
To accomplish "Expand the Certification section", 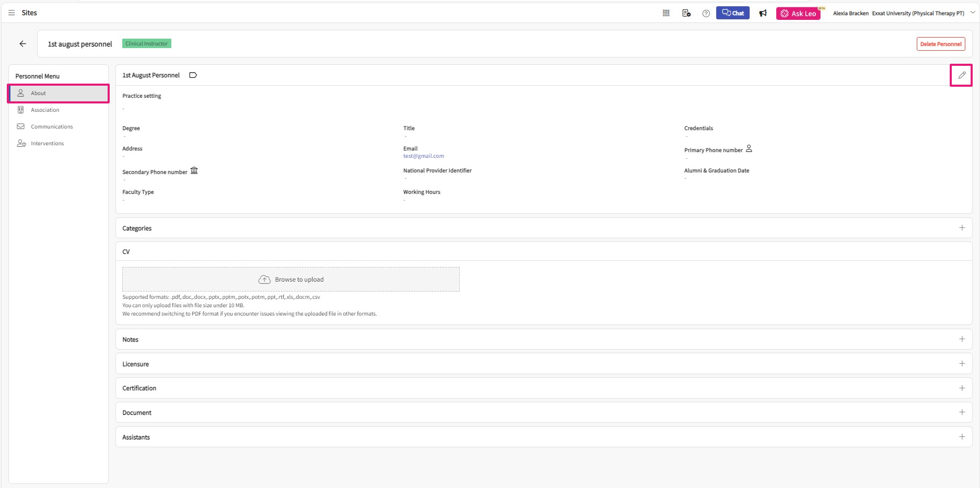I will pyautogui.click(x=962, y=388).
